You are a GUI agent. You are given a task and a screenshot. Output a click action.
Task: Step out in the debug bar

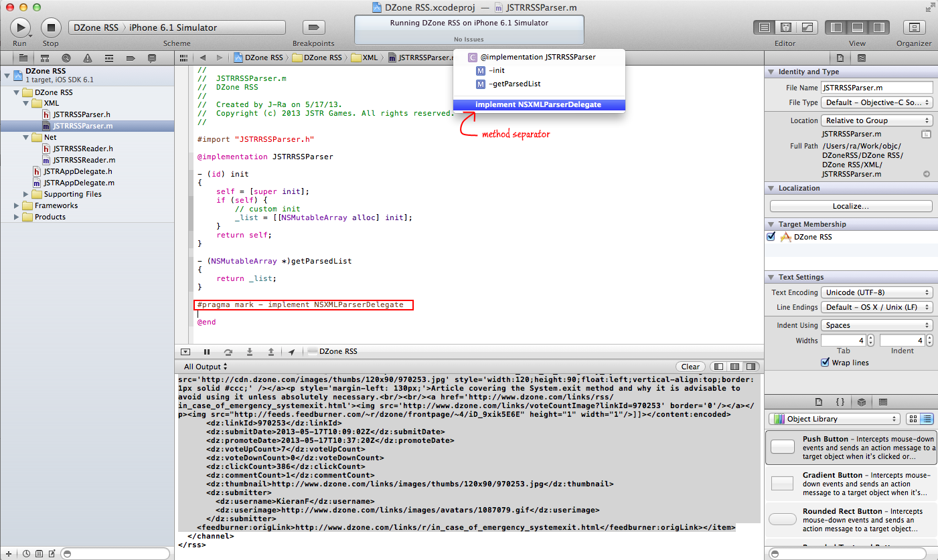271,351
